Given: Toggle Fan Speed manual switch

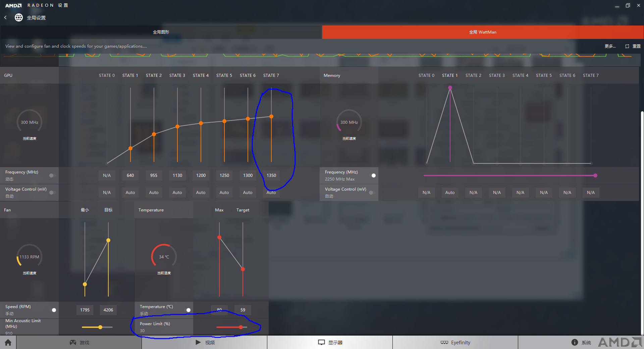Looking at the screenshot, I should [53, 310].
